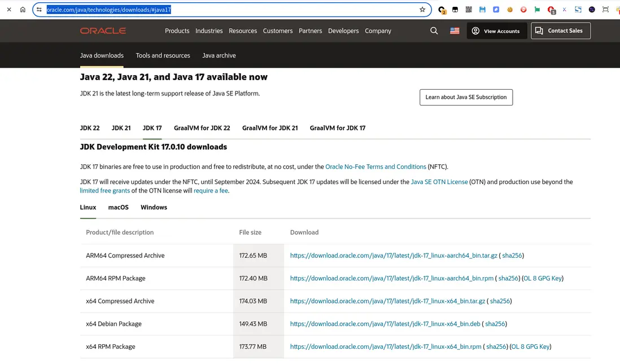Expand the Products menu
This screenshot has height=364, width=620.
point(177,31)
